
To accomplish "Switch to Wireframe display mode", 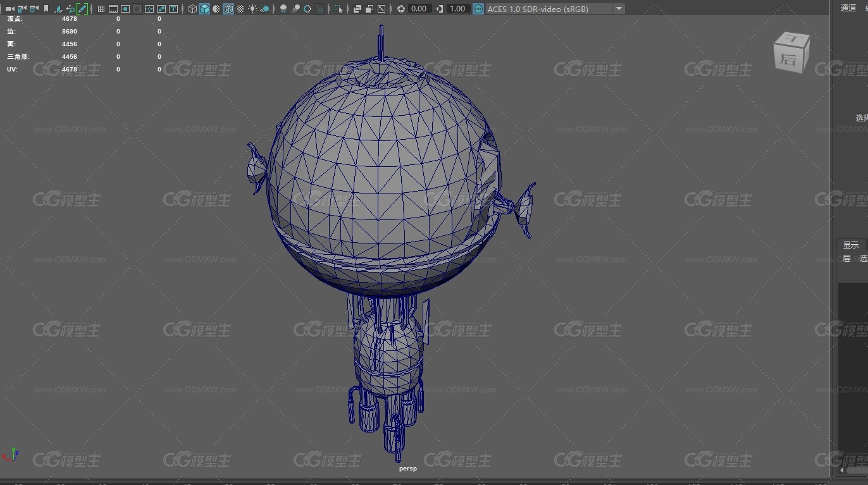I will click(192, 9).
